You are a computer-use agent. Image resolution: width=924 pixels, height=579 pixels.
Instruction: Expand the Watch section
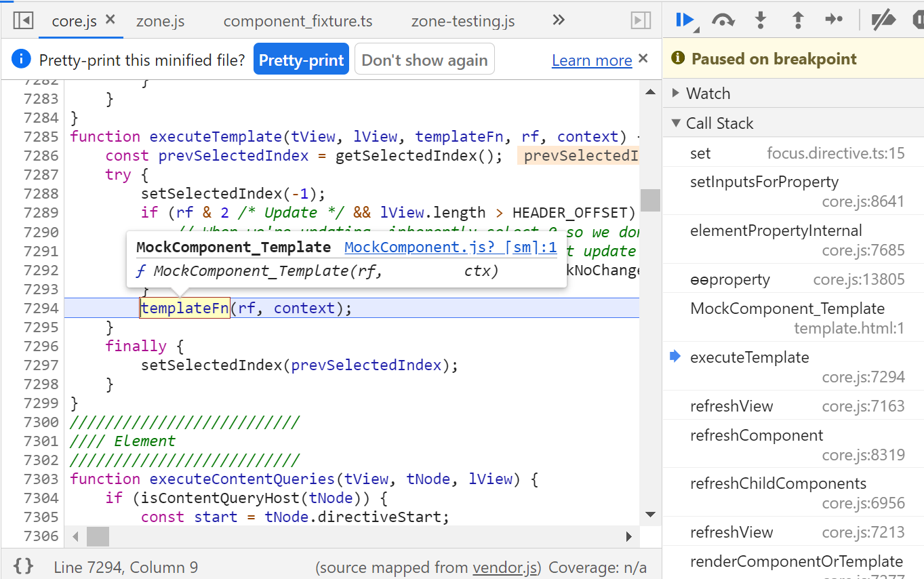tap(793, 94)
